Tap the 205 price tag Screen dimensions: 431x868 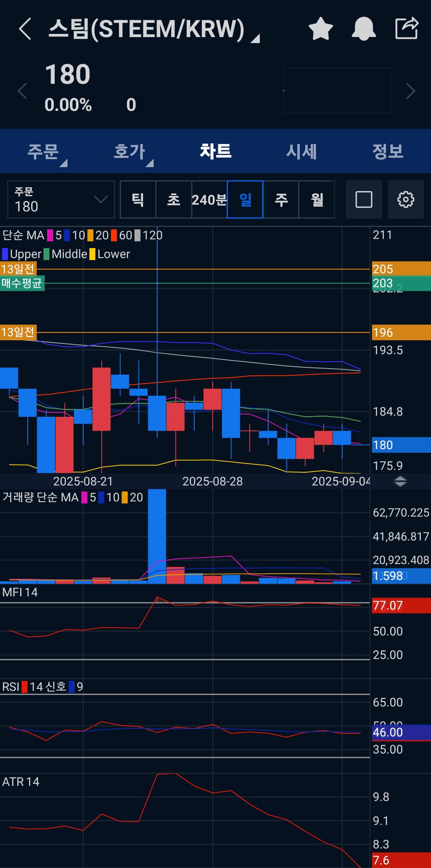tap(401, 269)
